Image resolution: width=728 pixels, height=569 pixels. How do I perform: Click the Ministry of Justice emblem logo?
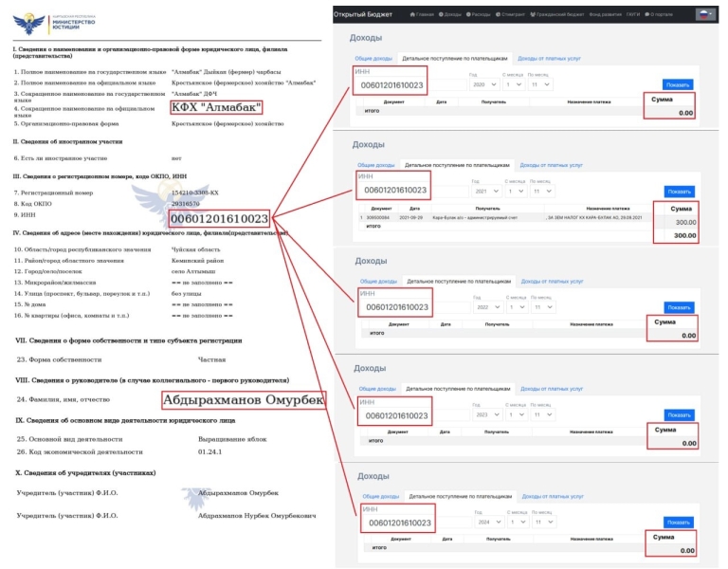pyautogui.click(x=29, y=24)
